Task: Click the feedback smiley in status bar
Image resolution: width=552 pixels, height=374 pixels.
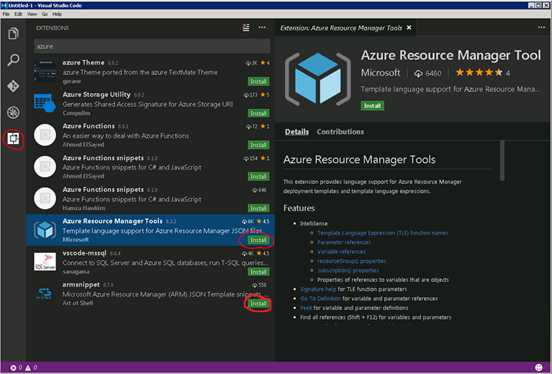Action: (539, 368)
